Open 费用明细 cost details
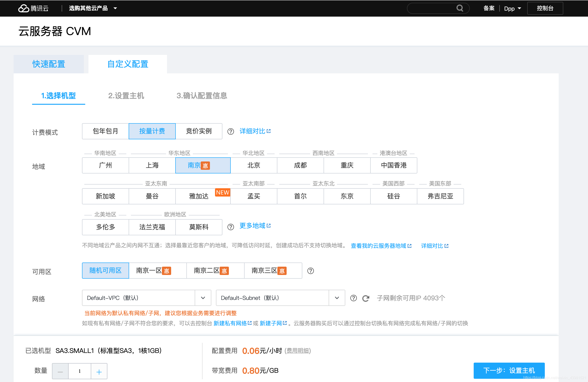 298,351
